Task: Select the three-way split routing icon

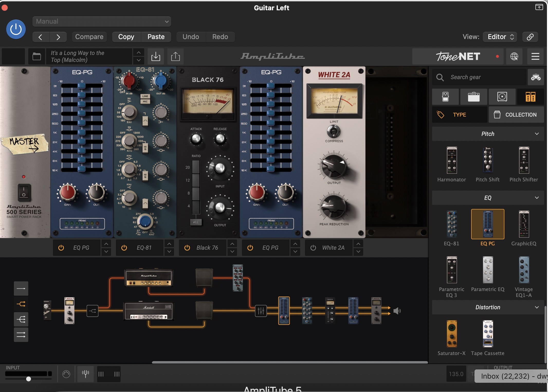Action: click(21, 319)
